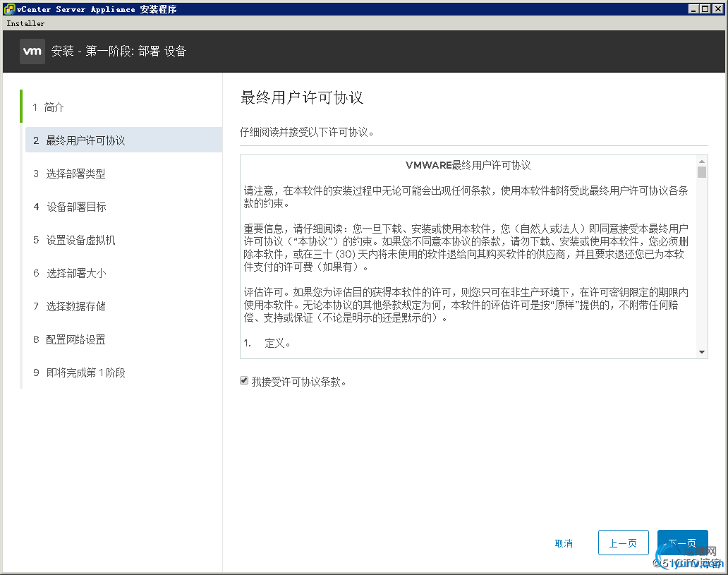Select step 5 设置设备虚拟机
728x575 pixels.
[x=74, y=240]
